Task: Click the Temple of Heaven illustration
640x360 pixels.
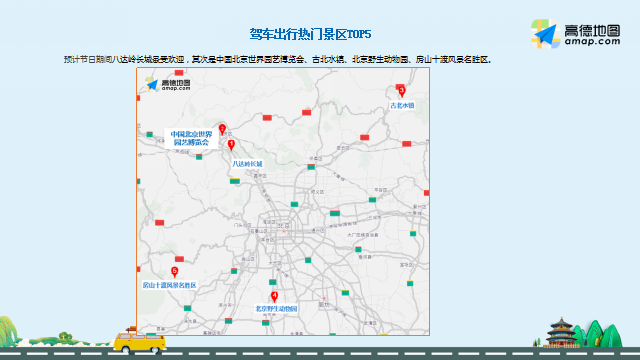Action: (561, 333)
